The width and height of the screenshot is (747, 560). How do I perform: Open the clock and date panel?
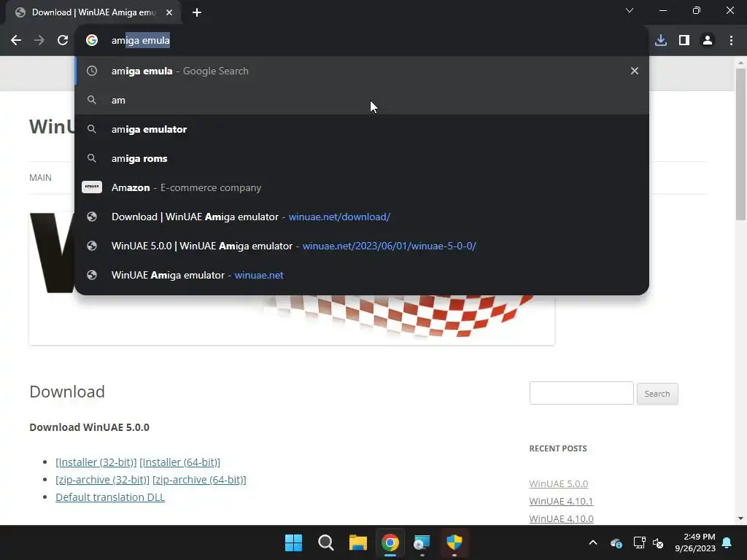(695, 542)
